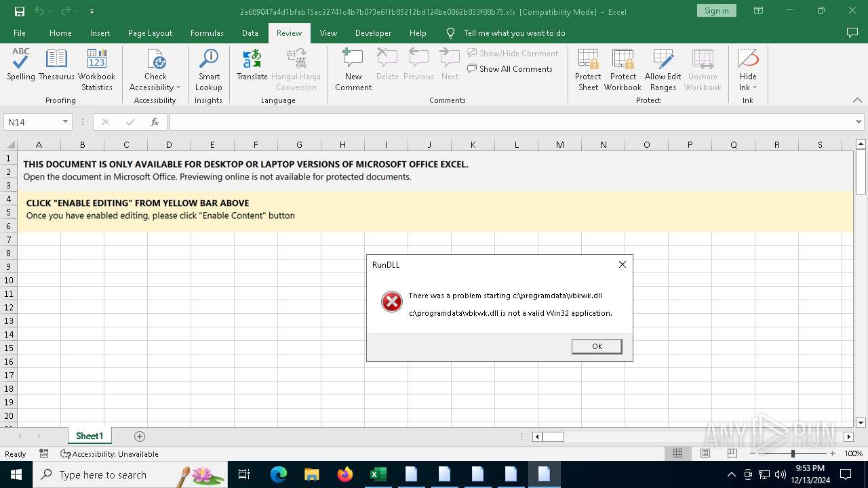Open Task View on taskbar
This screenshot has height=488, width=868.
[x=244, y=474]
